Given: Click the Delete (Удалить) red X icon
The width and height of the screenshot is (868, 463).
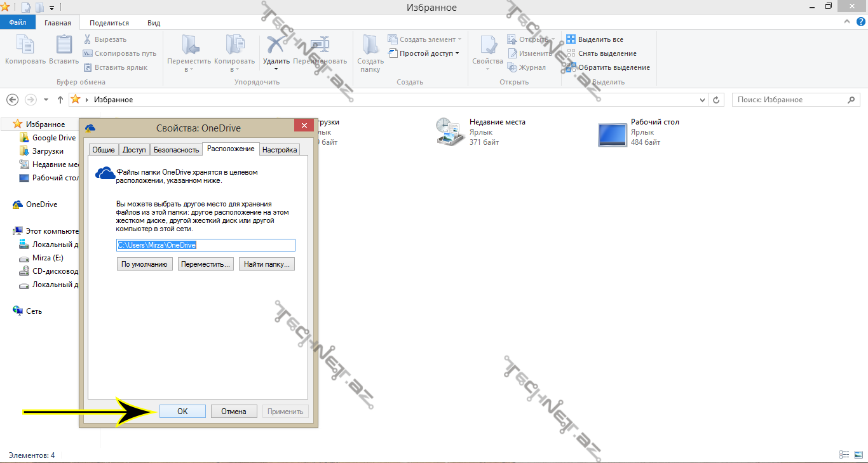Looking at the screenshot, I should (276, 46).
